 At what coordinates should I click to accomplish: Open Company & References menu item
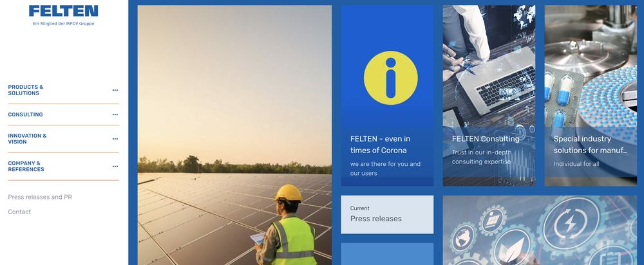coord(26,166)
